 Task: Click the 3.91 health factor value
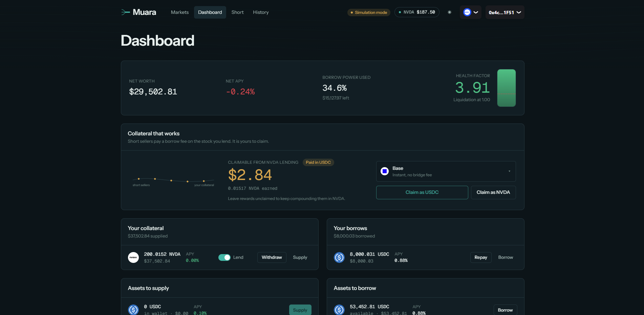(473, 88)
